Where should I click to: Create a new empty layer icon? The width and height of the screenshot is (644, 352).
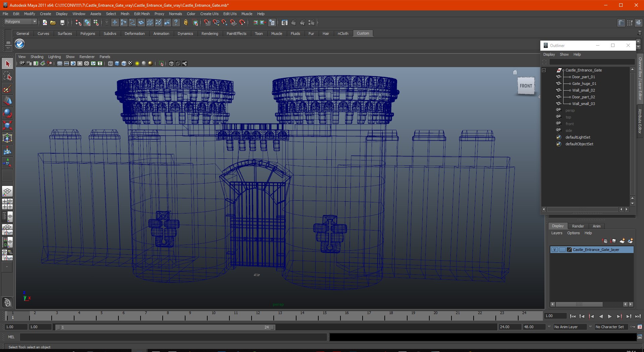tap(622, 241)
